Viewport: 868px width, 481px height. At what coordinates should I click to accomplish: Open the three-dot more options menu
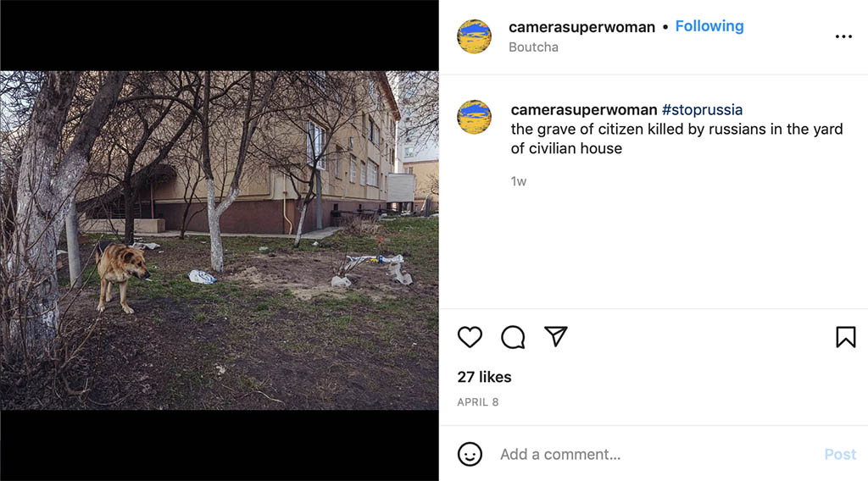[843, 36]
